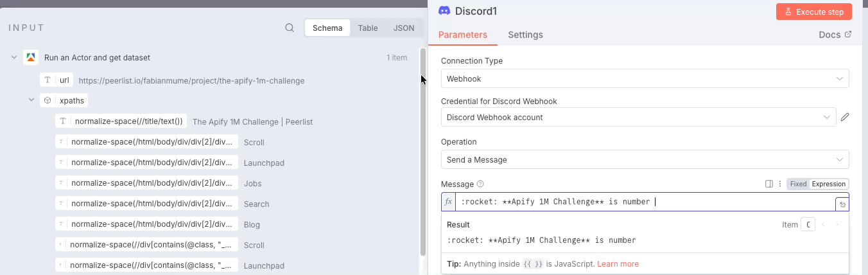This screenshot has width=868, height=275.
Task: Open the search in the Input panel
Action: coord(290,28)
